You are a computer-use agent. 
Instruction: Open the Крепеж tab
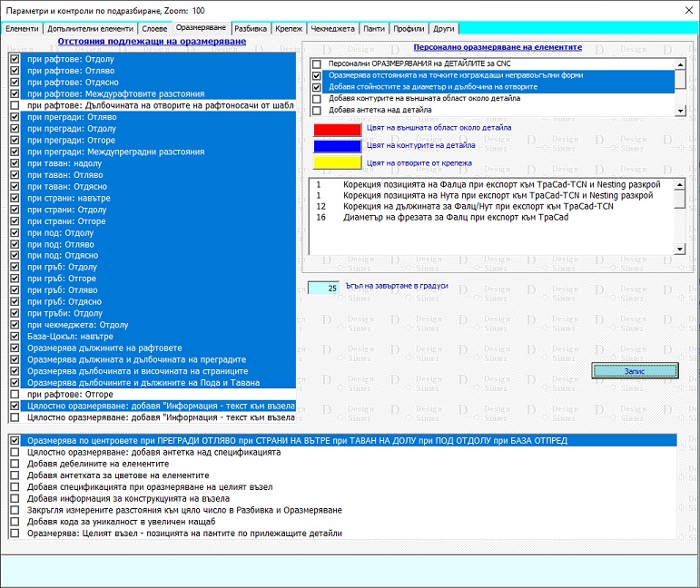click(290, 29)
